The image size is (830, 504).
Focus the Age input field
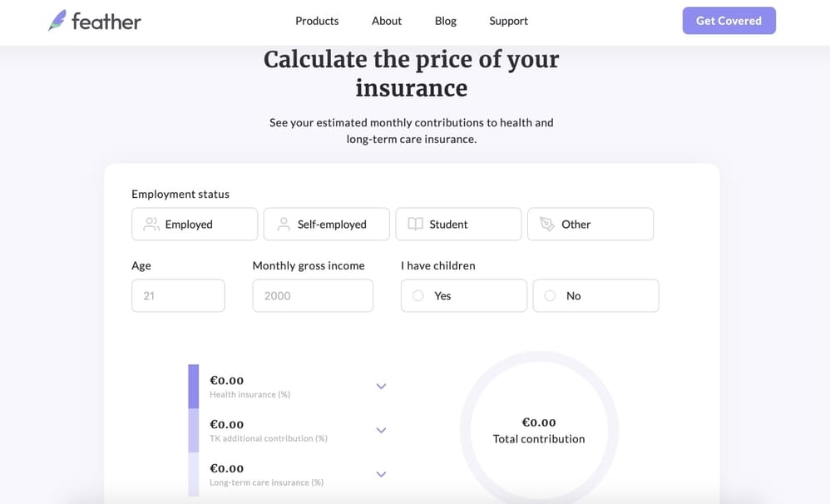tap(178, 296)
